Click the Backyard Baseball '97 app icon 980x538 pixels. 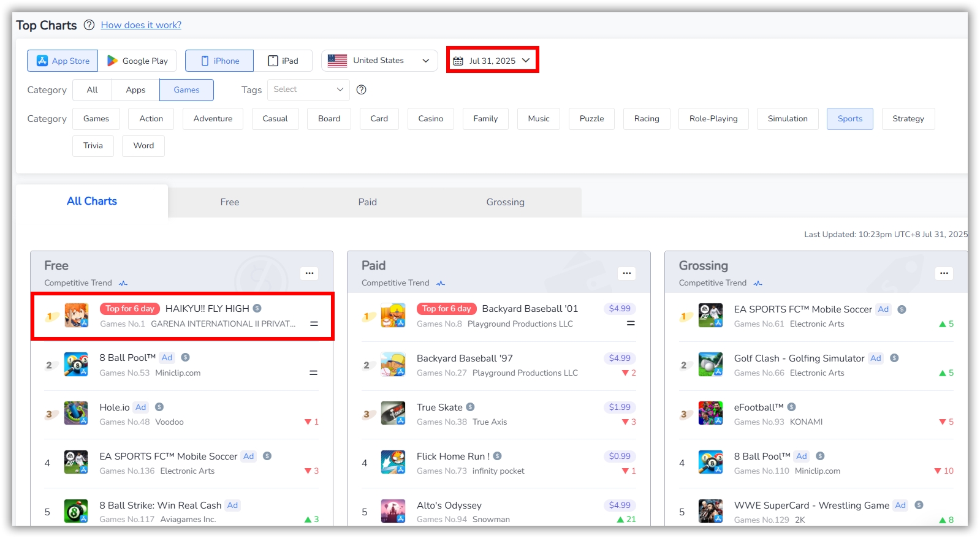coord(393,364)
